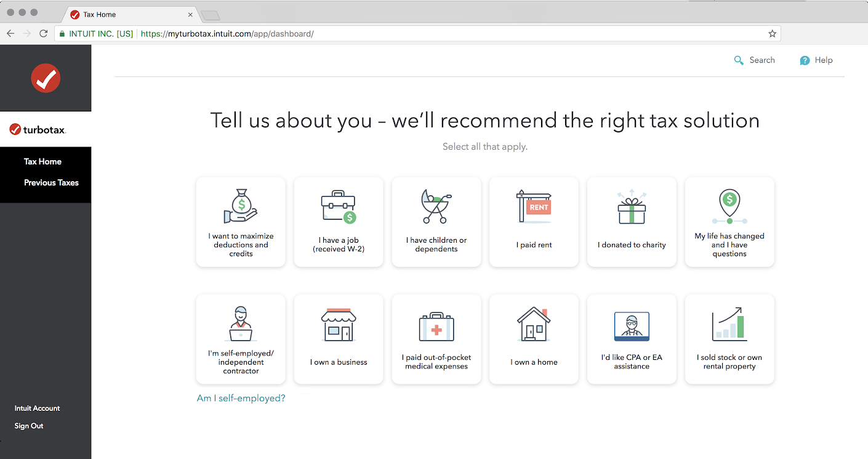Click the money bag deductions icon
This screenshot has width=868, height=459.
pos(241,207)
